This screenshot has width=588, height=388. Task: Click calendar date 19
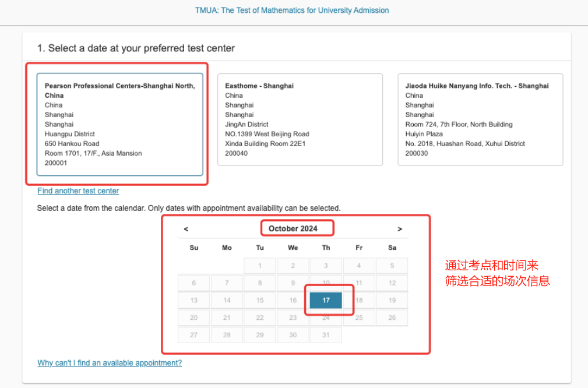click(x=392, y=300)
